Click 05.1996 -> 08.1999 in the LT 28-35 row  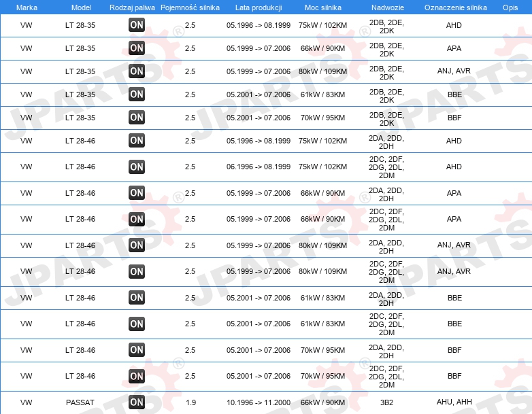[259, 25]
